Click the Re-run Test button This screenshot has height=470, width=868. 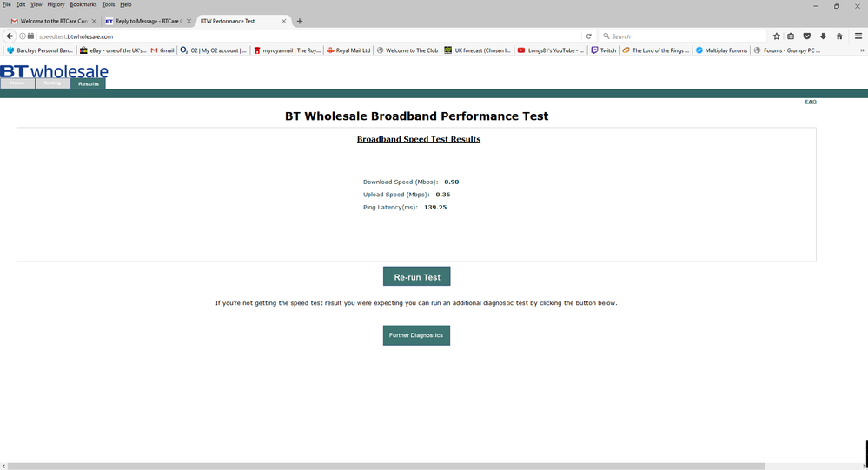[417, 276]
